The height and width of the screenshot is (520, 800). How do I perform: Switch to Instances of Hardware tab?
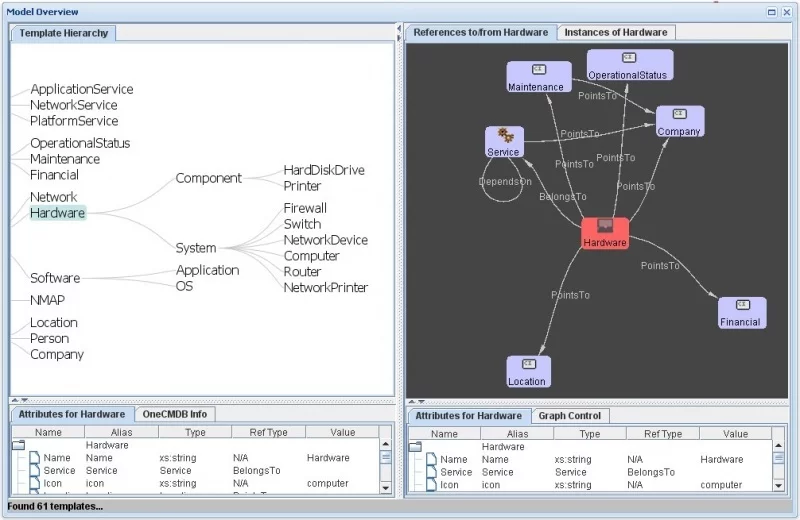coord(615,32)
